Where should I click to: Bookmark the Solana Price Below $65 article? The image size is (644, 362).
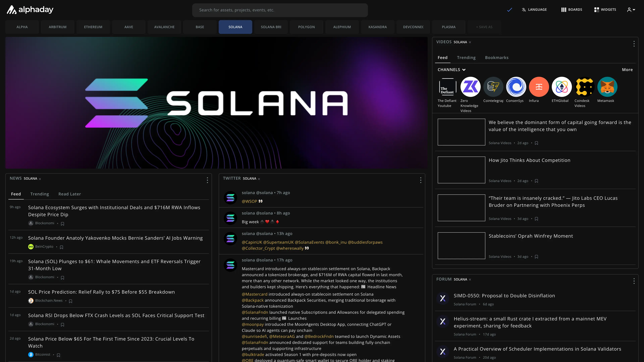pos(59,355)
